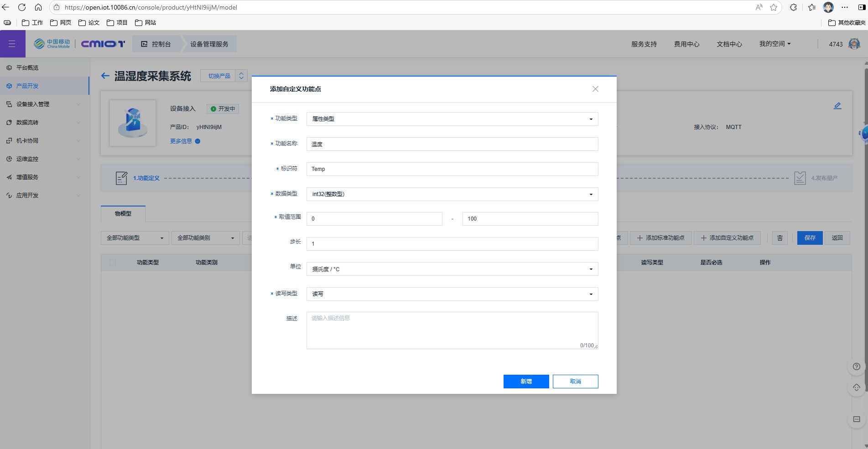This screenshot has height=449, width=868.
Task: Click the browser refresh icon
Action: (22, 7)
